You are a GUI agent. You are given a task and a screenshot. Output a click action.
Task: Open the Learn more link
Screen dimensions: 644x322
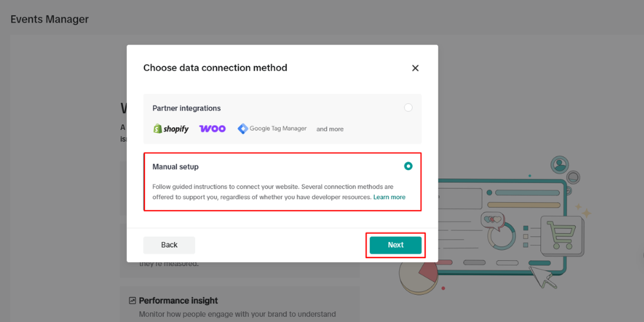pyautogui.click(x=390, y=197)
